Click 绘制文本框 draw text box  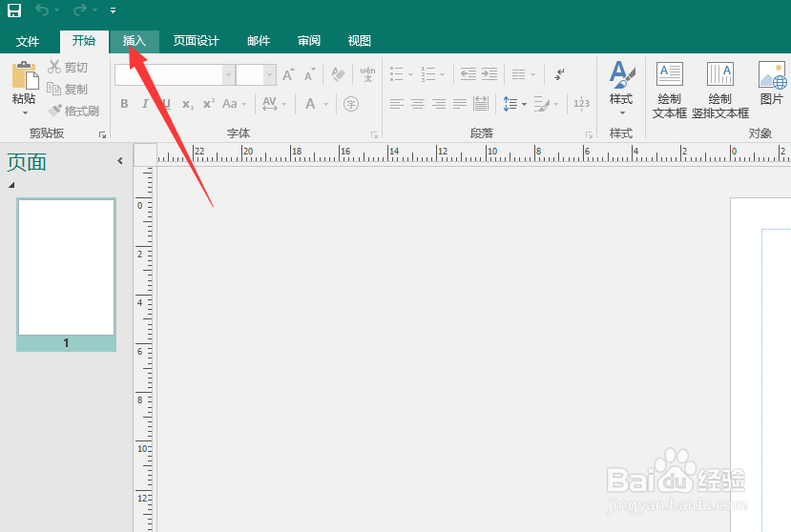coord(670,90)
